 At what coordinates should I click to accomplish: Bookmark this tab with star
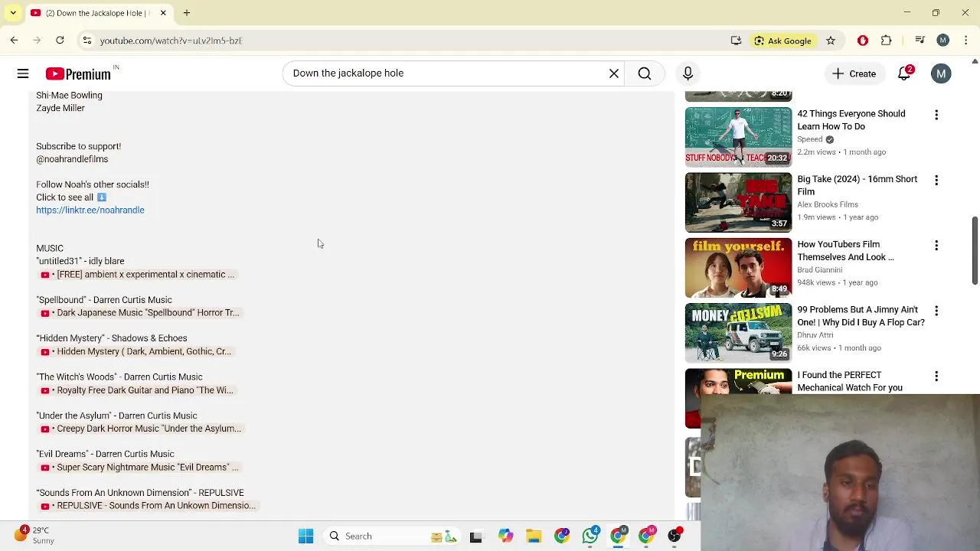[x=830, y=41]
